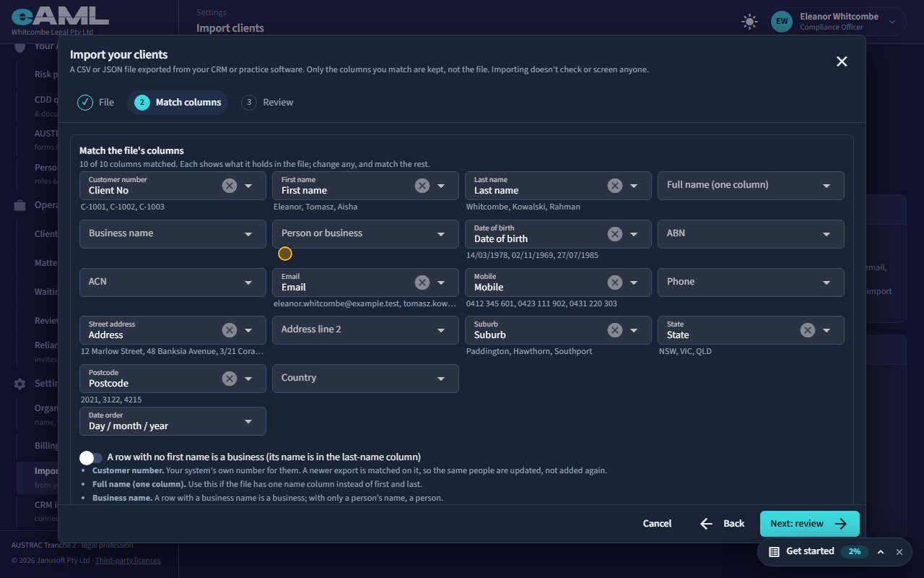The width and height of the screenshot is (924, 578).
Task: Click 'NSW, VIC, QLD' sample values
Action: coord(685,352)
